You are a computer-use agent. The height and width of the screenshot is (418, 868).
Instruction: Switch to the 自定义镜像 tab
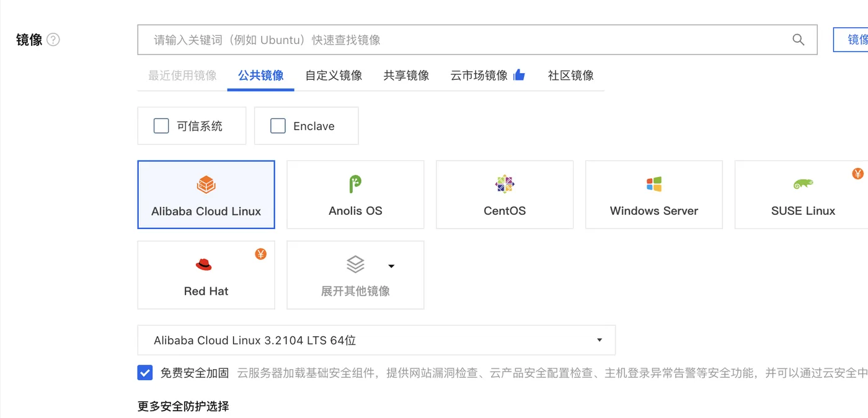pyautogui.click(x=333, y=75)
